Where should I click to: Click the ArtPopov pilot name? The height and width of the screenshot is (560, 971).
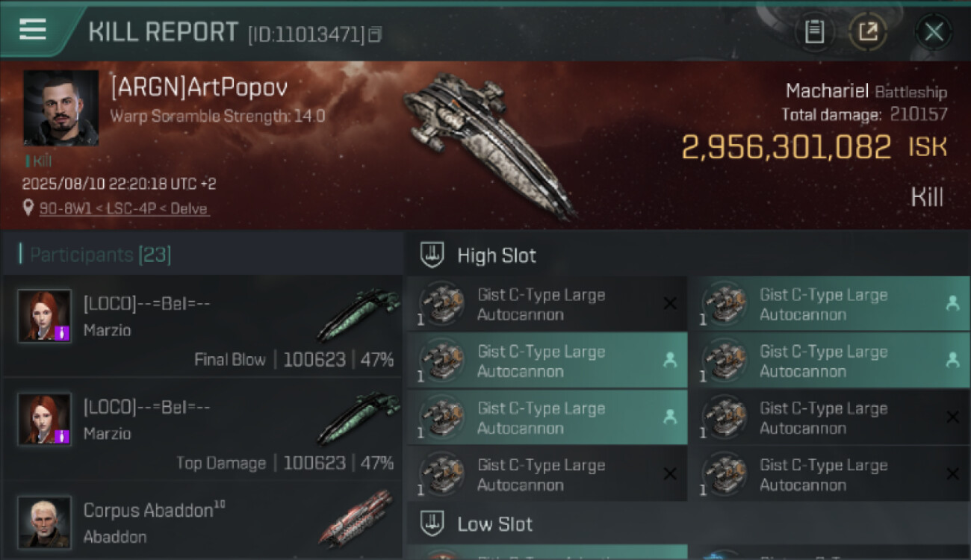tap(199, 87)
